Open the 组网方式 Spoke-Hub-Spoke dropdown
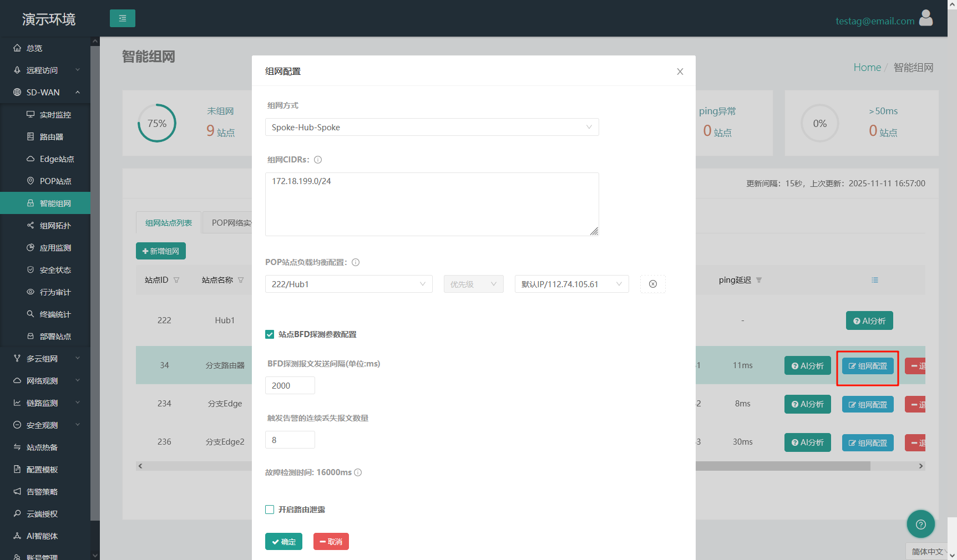 432,127
